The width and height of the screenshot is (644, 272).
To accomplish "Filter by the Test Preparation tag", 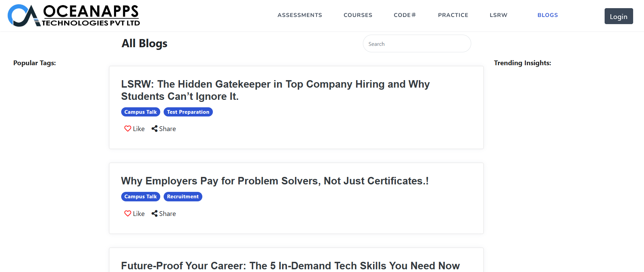I will [x=188, y=112].
